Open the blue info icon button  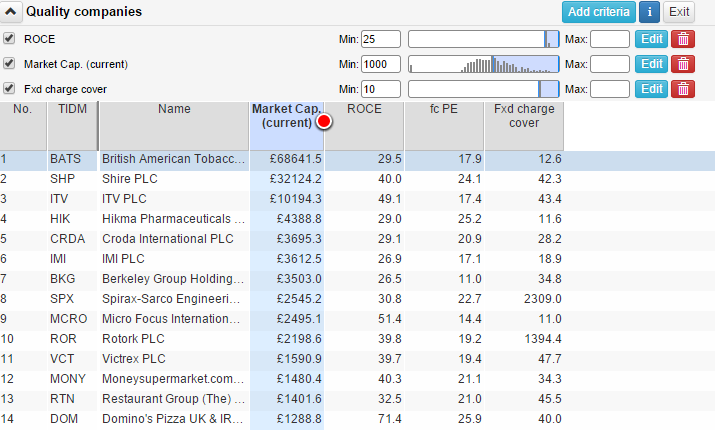click(649, 12)
